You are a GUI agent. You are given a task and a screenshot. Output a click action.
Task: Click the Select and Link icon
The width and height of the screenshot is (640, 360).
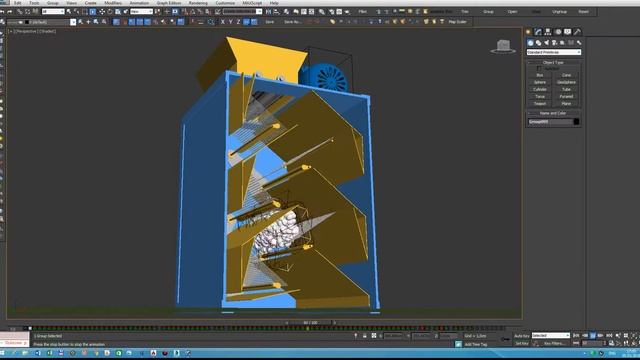20,12
